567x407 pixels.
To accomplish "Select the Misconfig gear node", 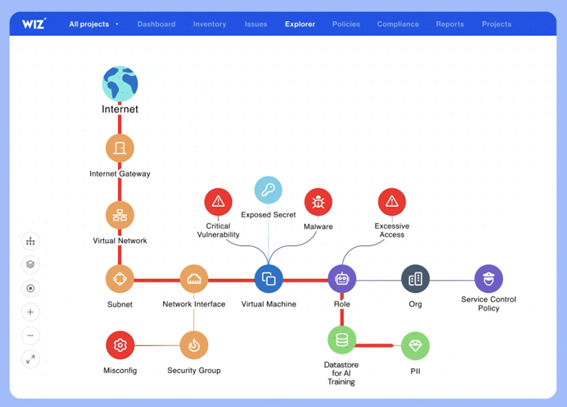I will [120, 345].
